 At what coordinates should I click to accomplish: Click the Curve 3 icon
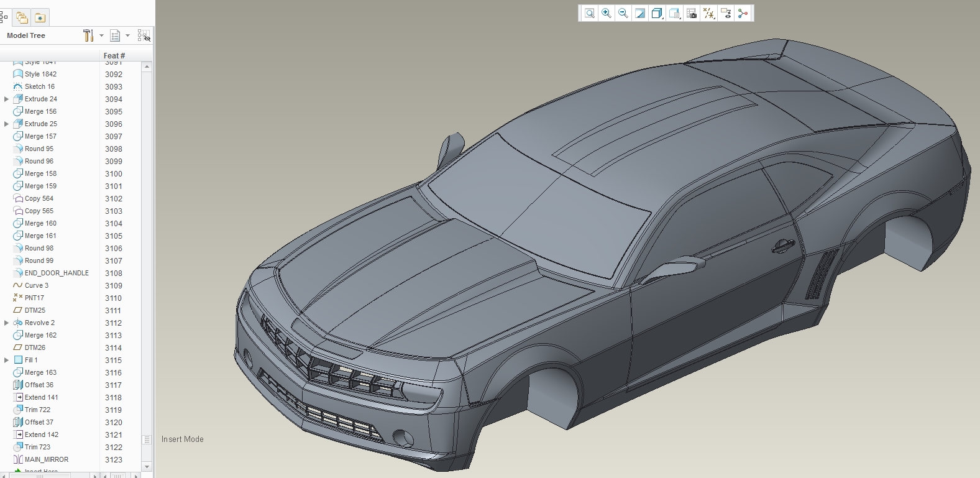[18, 285]
